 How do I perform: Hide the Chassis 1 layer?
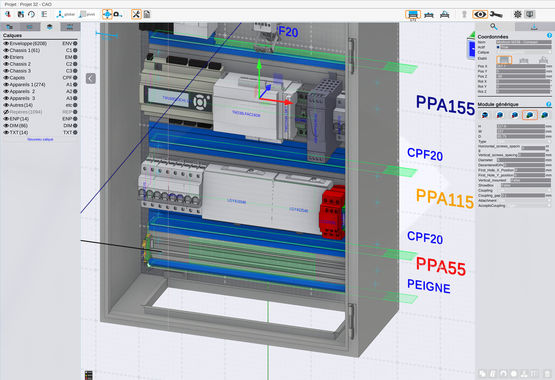coord(6,50)
